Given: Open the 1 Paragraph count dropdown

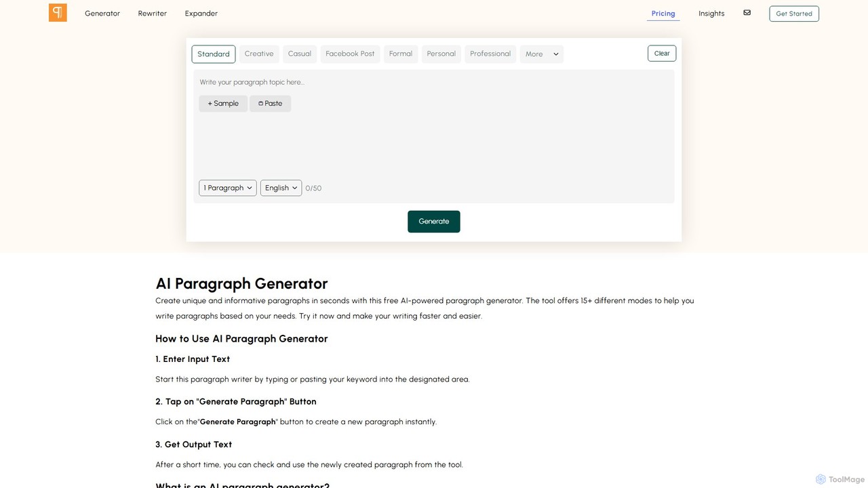Looking at the screenshot, I should point(228,188).
